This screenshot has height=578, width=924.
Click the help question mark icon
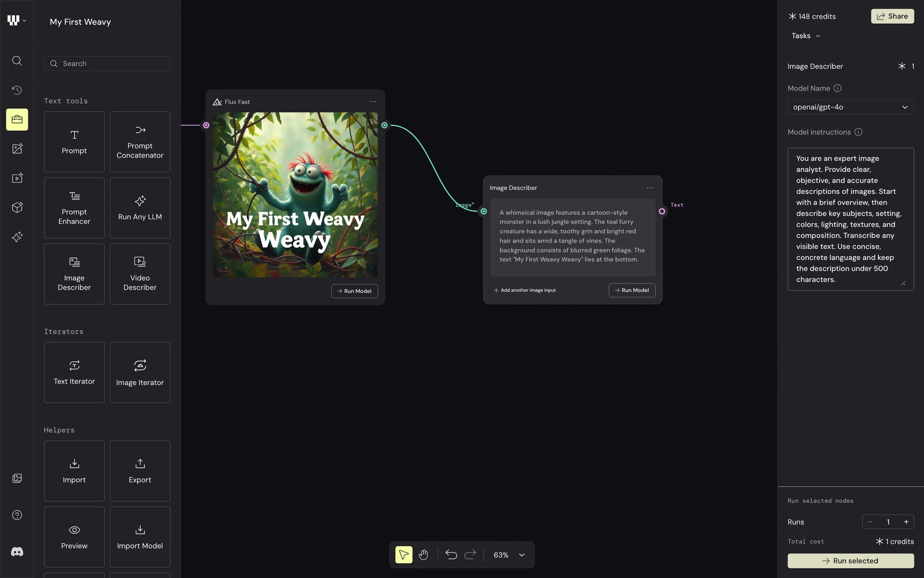point(17,515)
